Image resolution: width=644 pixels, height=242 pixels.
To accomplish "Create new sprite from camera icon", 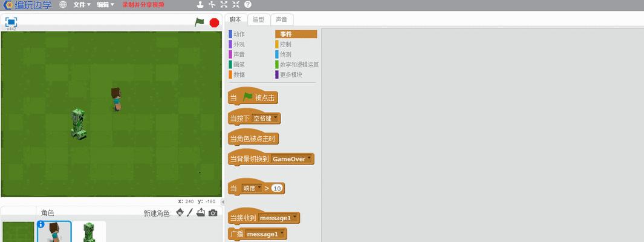I will tap(213, 213).
